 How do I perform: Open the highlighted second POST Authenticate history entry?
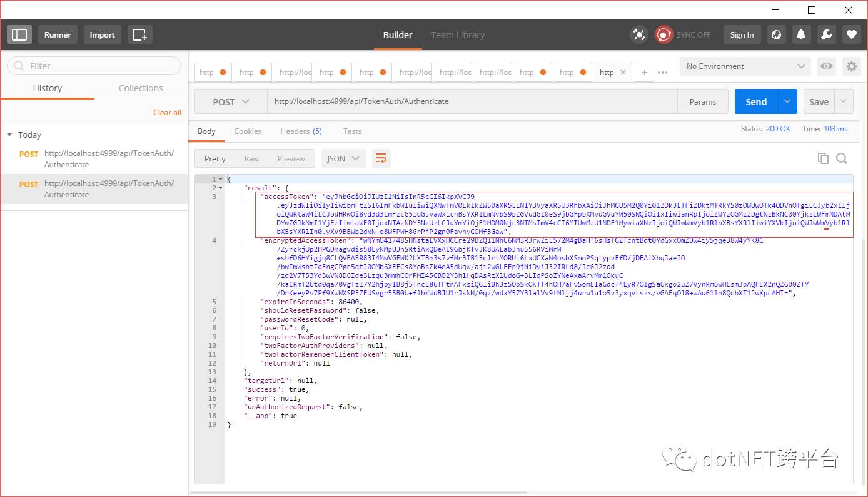click(94, 188)
